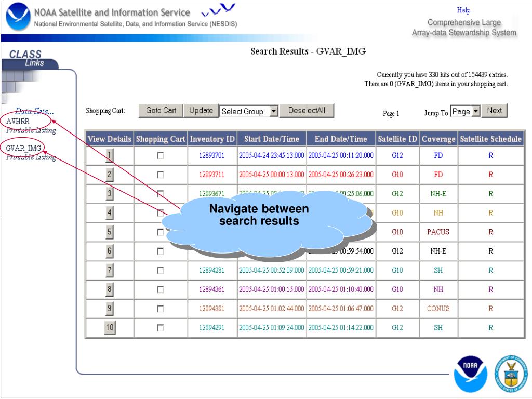The width and height of the screenshot is (532, 399).
Task: Click inventory ID 12893701
Action: 212,155
